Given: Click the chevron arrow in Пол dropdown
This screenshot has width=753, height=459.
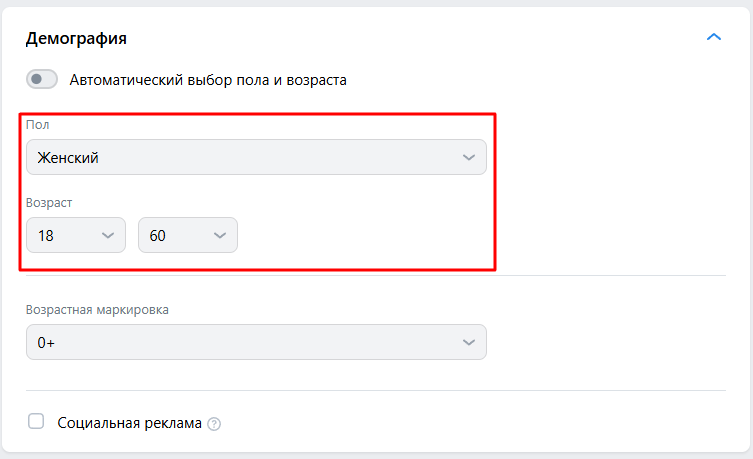Looking at the screenshot, I should (469, 157).
